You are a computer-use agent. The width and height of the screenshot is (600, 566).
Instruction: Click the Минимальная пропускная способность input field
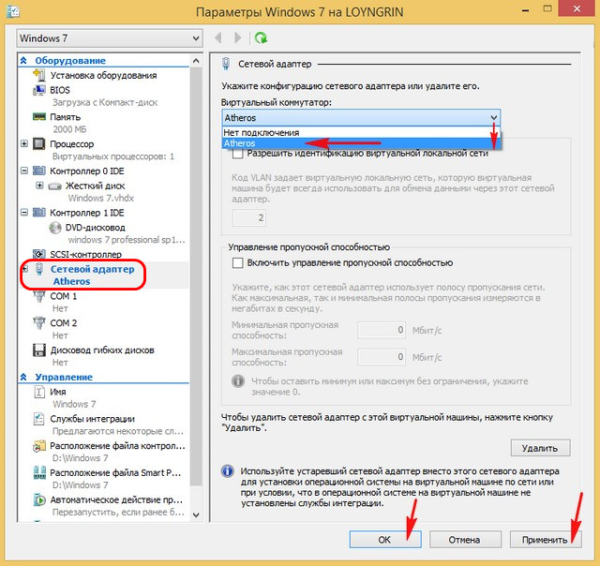coord(383,329)
